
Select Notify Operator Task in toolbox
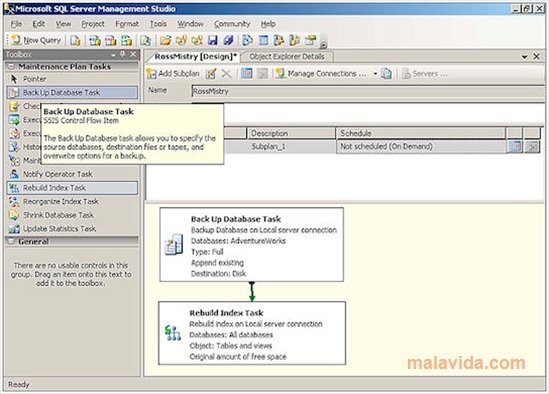[x=72, y=174]
